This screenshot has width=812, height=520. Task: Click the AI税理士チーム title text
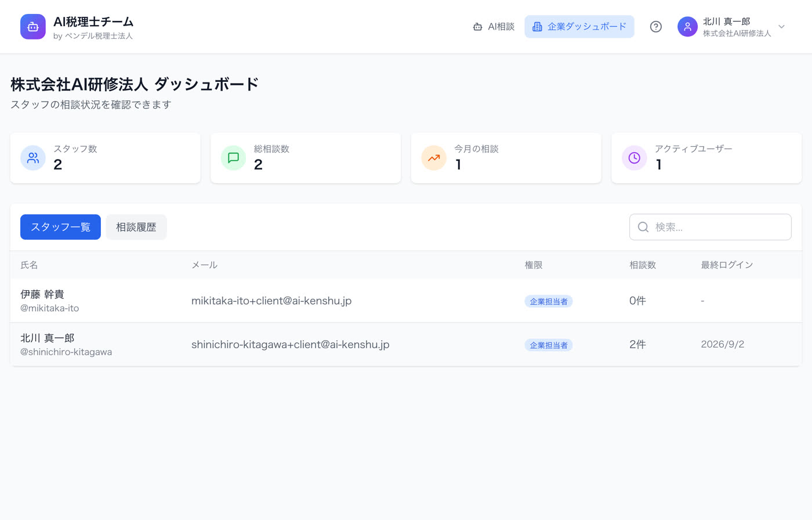pyautogui.click(x=93, y=21)
